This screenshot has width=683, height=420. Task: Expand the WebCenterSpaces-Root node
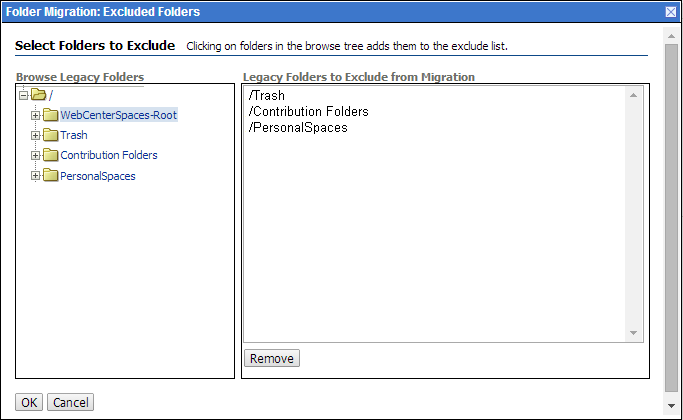coord(36,115)
